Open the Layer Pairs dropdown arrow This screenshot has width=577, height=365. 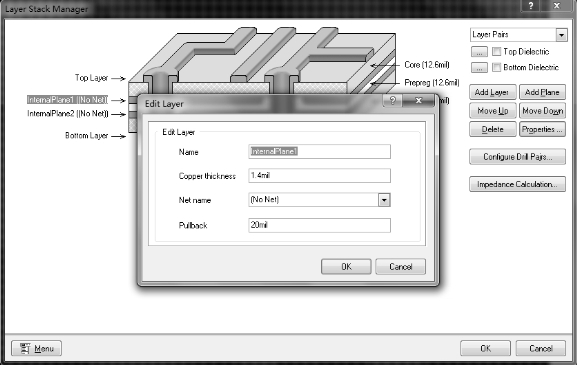tap(561, 35)
